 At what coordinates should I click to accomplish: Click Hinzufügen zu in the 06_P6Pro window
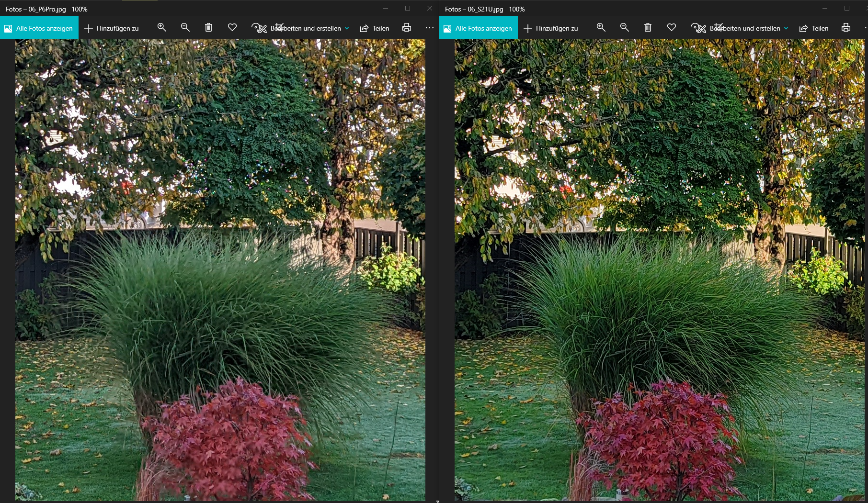pyautogui.click(x=112, y=28)
